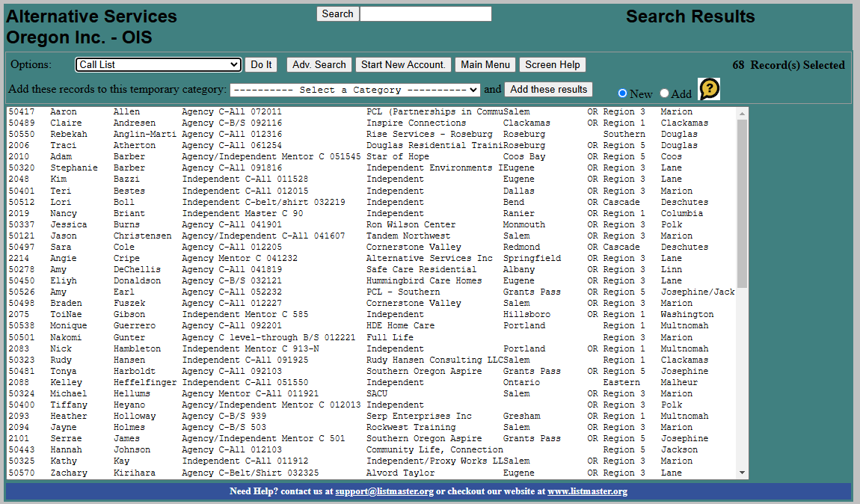Screen dimensions: 860x504
Task: Click the Do It button
Action: [261, 65]
